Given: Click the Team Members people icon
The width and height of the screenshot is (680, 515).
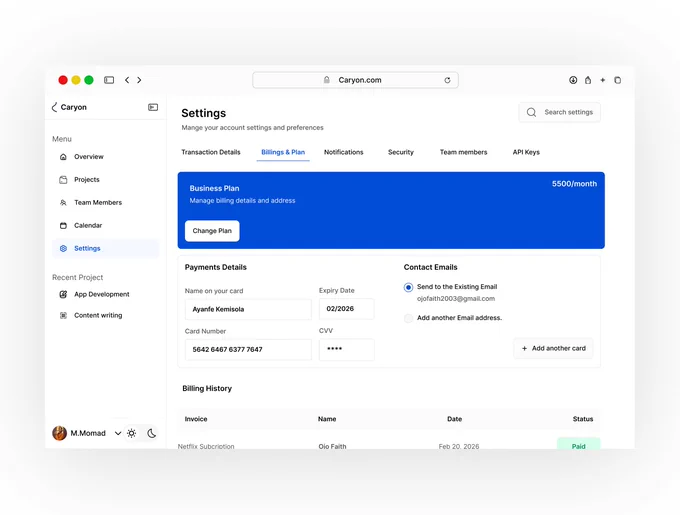Looking at the screenshot, I should [63, 202].
